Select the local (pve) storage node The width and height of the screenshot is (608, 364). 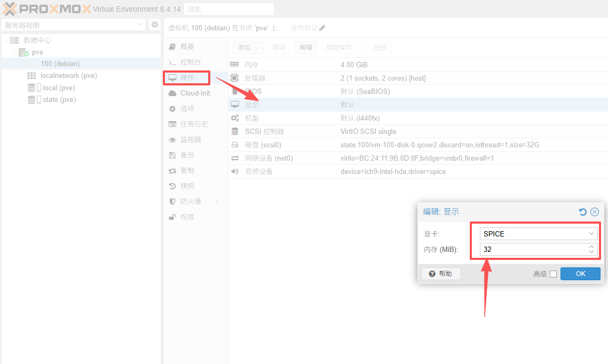pyautogui.click(x=59, y=88)
